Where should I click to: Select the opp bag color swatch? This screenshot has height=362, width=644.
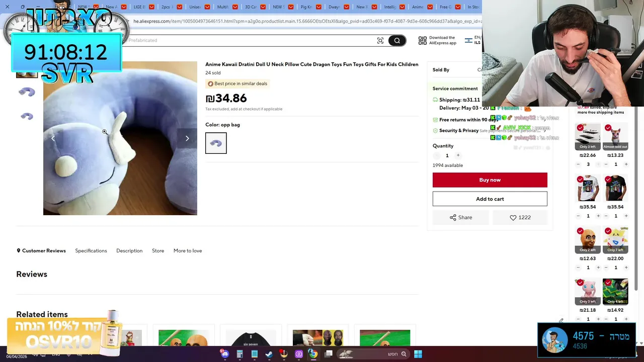(x=216, y=143)
